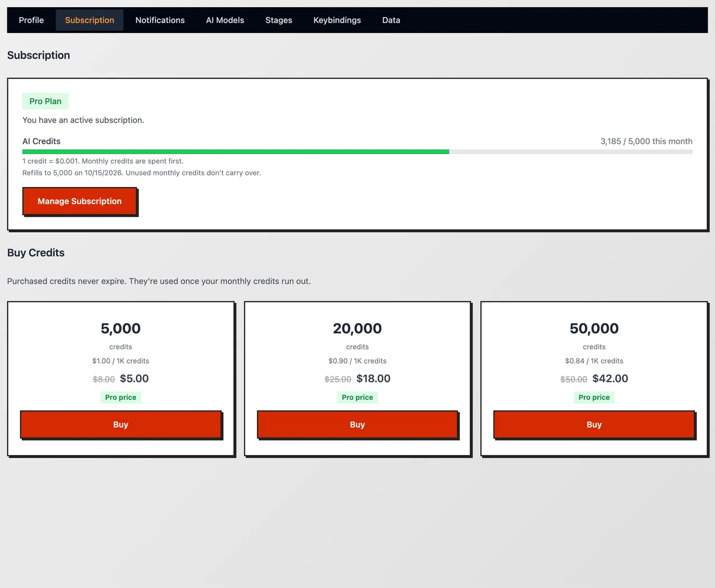Click the '$0.90 / 1K credits' rate
Image resolution: width=715 pixels, height=588 pixels.
click(357, 361)
